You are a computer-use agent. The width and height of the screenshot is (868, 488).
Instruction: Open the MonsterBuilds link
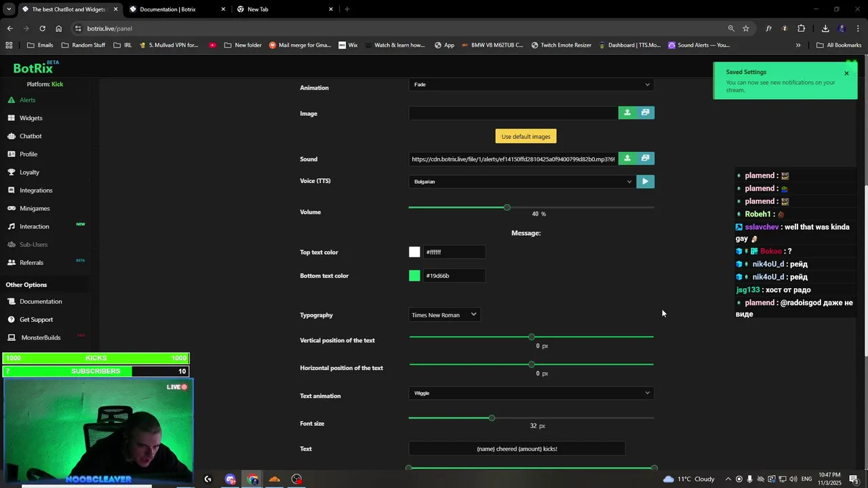tap(41, 338)
